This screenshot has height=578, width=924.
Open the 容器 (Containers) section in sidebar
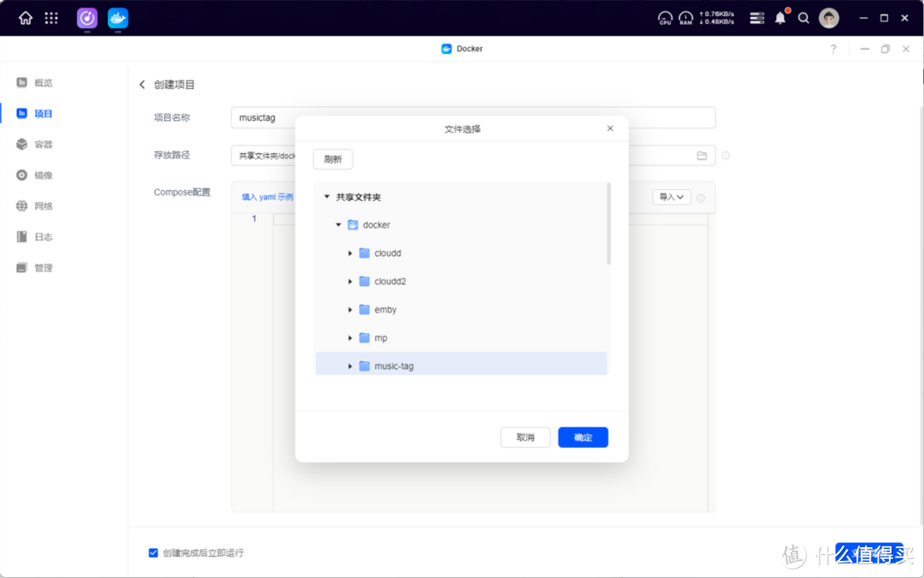point(42,144)
